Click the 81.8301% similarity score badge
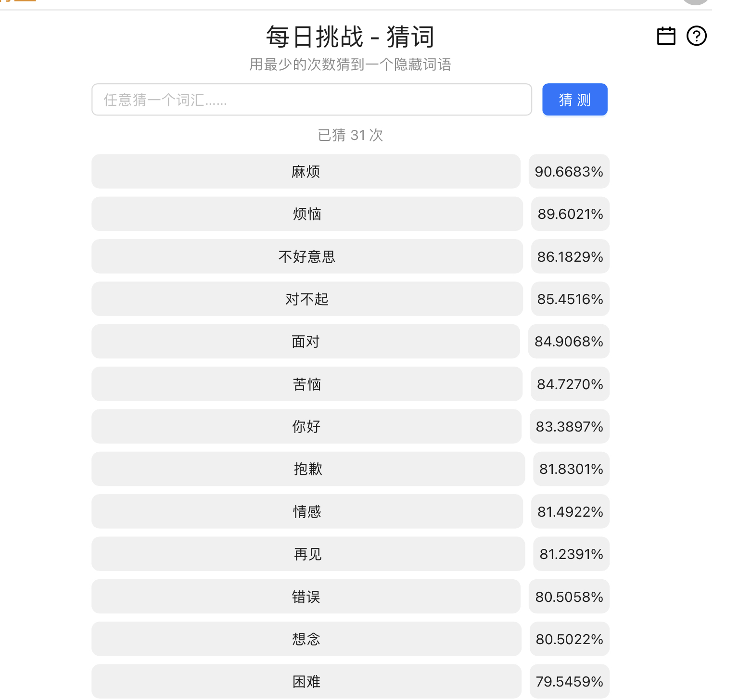 (x=571, y=469)
